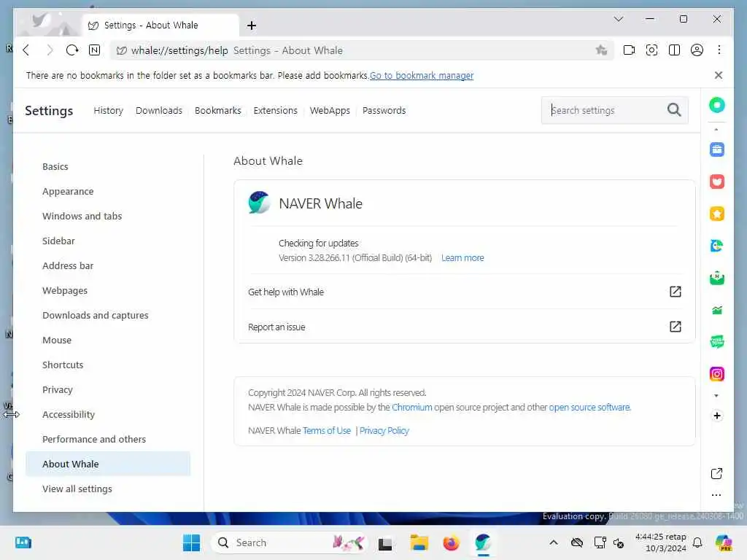The width and height of the screenshot is (747, 560).
Task: Open the Naver home N icon
Action: (94, 50)
